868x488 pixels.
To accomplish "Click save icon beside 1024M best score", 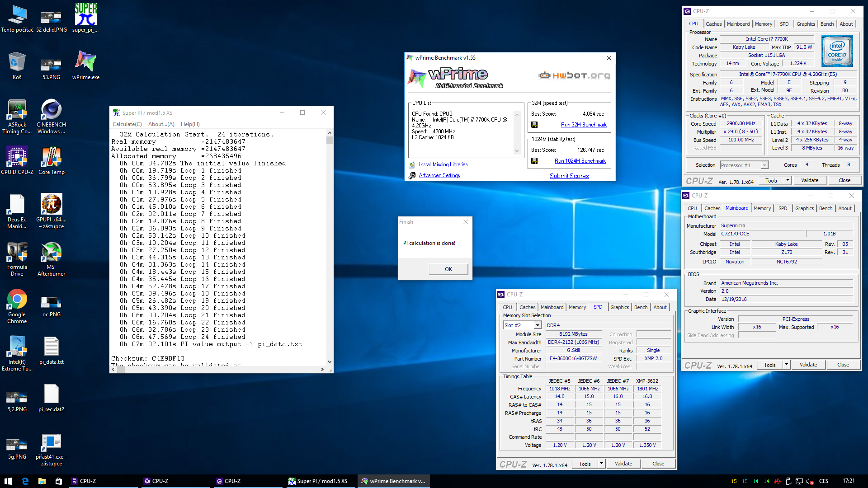I will pyautogui.click(x=534, y=161).
